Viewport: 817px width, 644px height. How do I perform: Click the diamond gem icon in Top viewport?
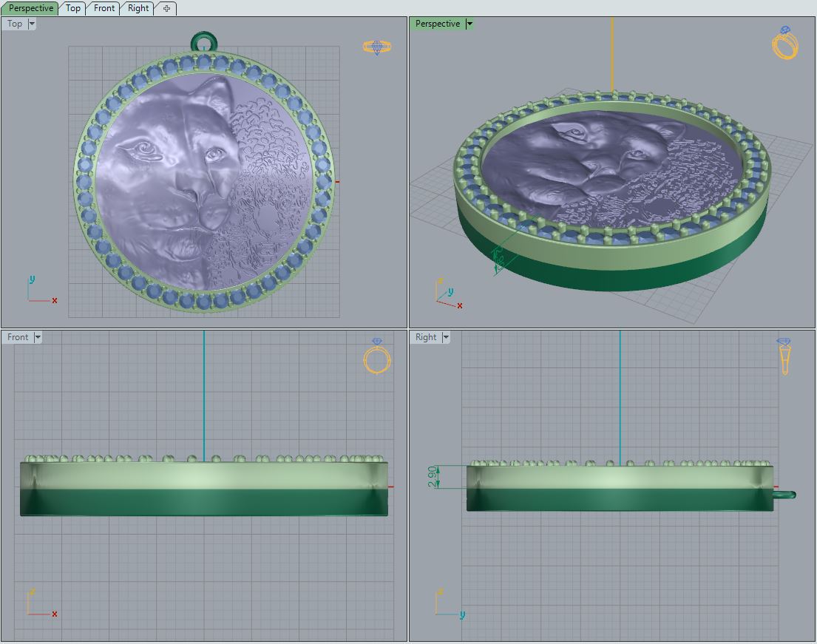377,47
